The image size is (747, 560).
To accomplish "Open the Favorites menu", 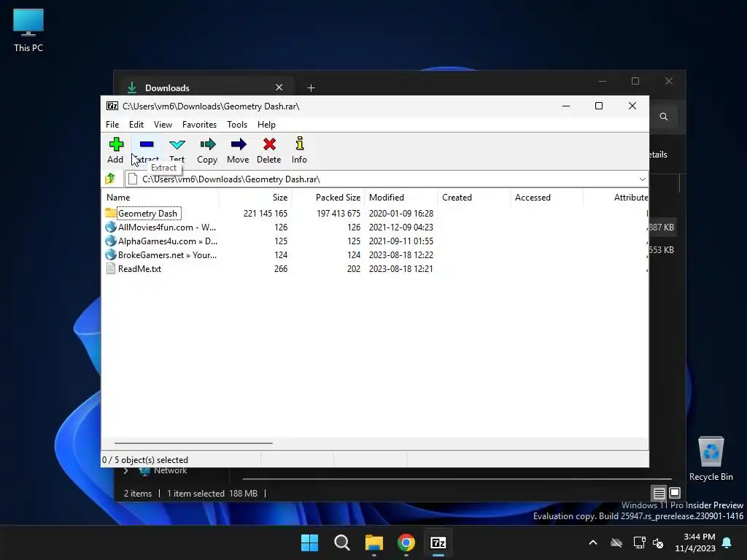I will [199, 124].
